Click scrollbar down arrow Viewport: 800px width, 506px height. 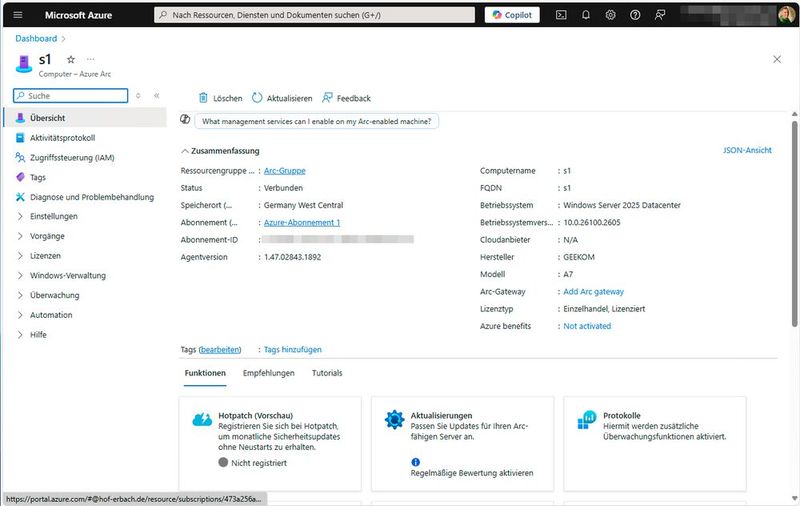794,498
